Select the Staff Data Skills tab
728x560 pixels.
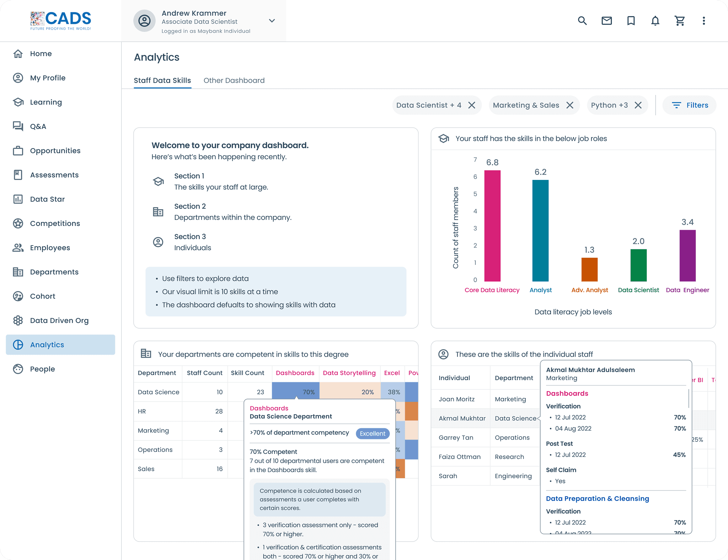(x=162, y=80)
